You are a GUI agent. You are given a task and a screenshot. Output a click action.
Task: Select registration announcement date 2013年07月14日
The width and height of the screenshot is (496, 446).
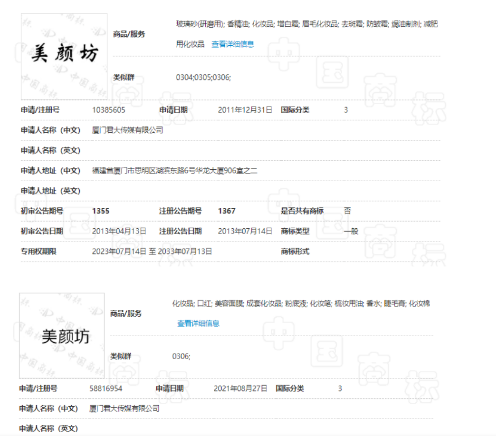(245, 231)
